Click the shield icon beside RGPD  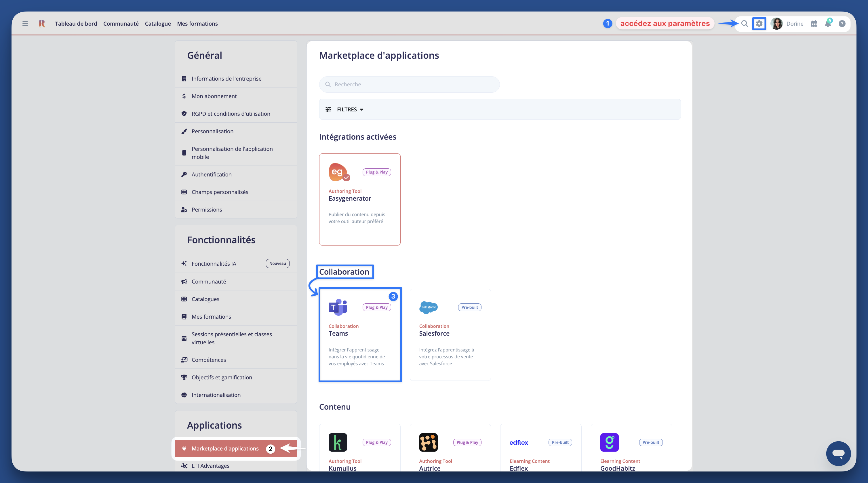(x=184, y=114)
